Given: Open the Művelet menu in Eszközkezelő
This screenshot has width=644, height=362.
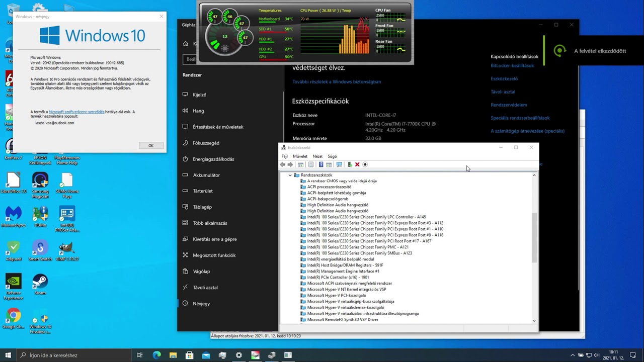Looking at the screenshot, I should coord(300,156).
